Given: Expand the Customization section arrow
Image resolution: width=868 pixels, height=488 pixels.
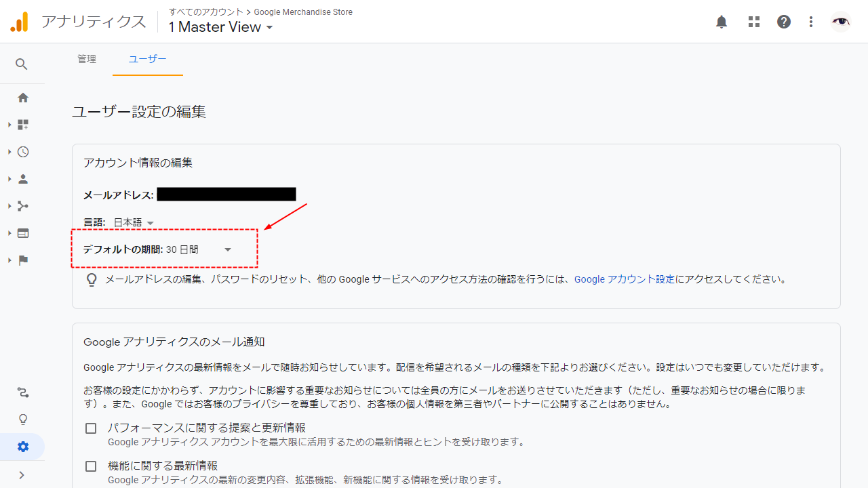Looking at the screenshot, I should coord(9,125).
